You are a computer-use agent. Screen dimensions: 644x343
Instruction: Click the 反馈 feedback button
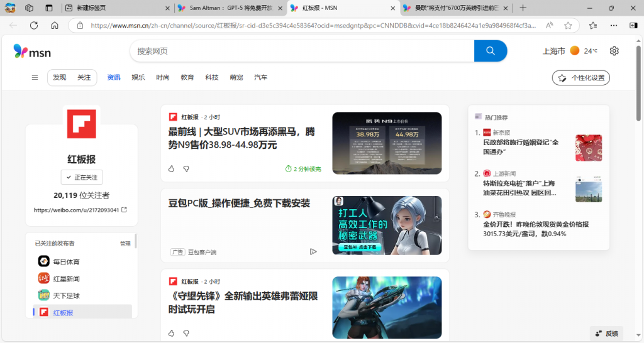[607, 334]
